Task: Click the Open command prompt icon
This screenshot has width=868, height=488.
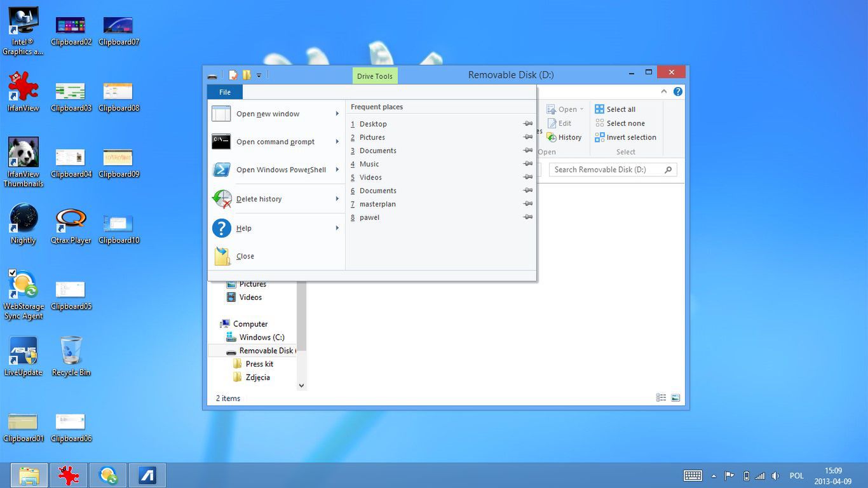Action: coord(221,142)
